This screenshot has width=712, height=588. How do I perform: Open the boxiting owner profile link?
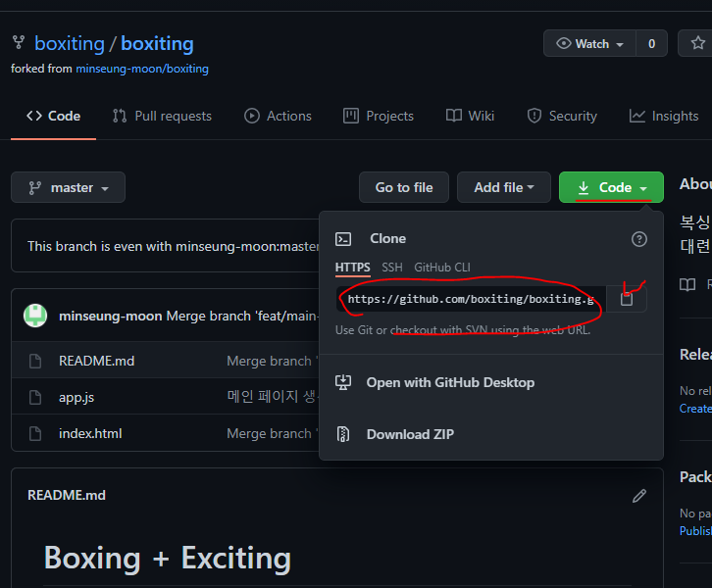[70, 43]
